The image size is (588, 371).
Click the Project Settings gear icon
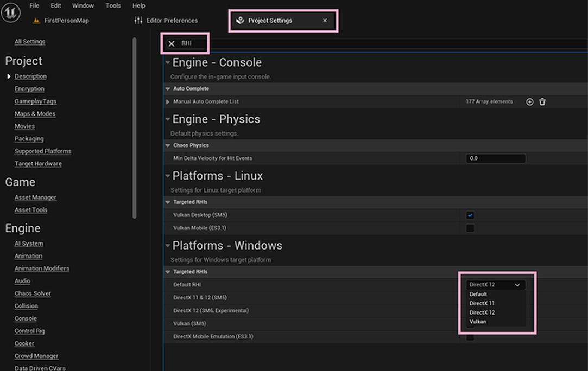click(240, 20)
